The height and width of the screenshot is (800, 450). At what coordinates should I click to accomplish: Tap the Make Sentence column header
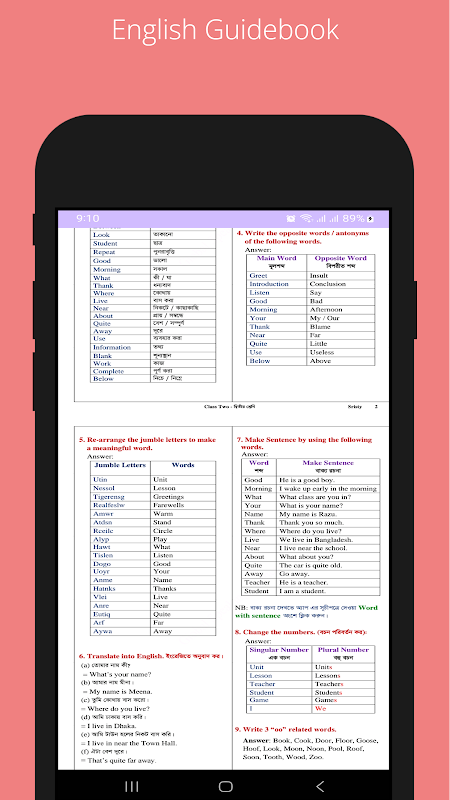click(328, 463)
